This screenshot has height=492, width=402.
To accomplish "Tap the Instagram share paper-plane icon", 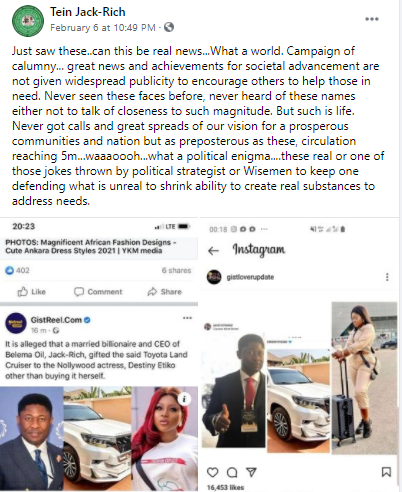I will click(x=251, y=472).
